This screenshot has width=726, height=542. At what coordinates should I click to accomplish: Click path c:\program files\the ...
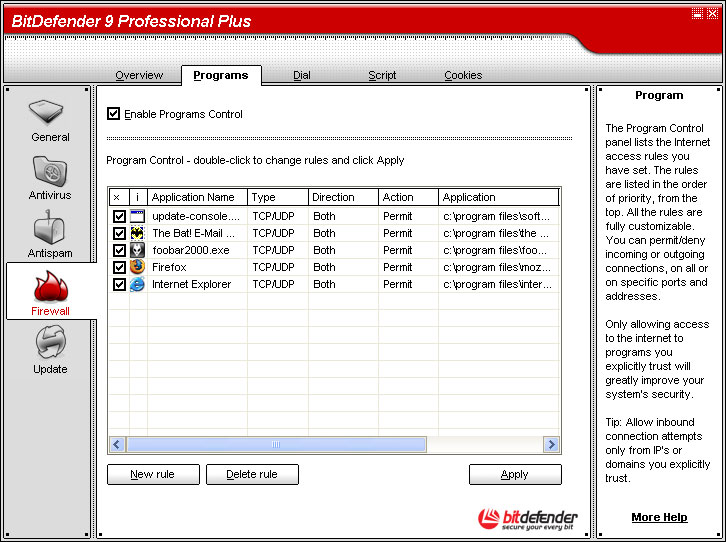(496, 233)
